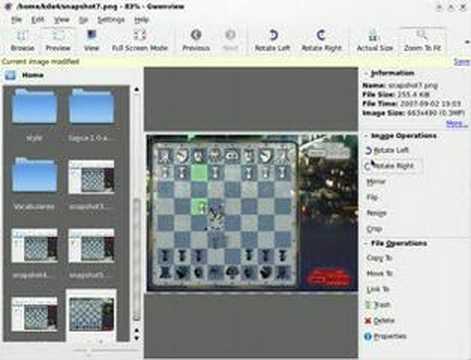Collapse the Information panel section
The width and height of the screenshot is (471, 360).
(x=366, y=73)
